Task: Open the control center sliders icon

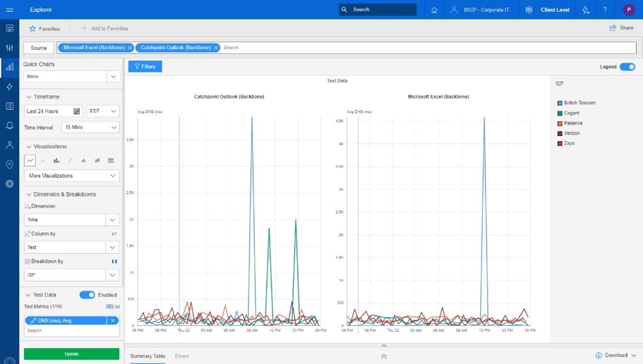Action: pyautogui.click(x=9, y=47)
